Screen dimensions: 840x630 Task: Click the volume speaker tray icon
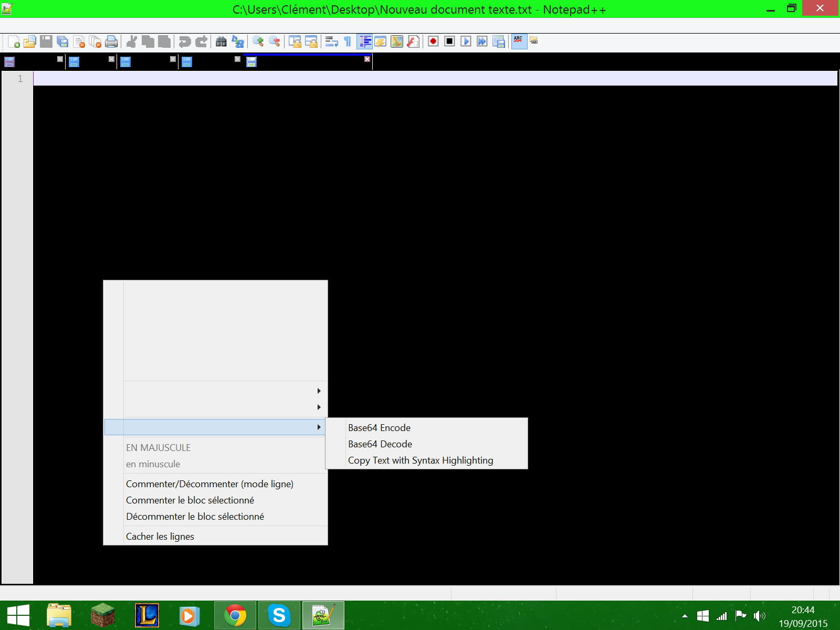point(759,616)
